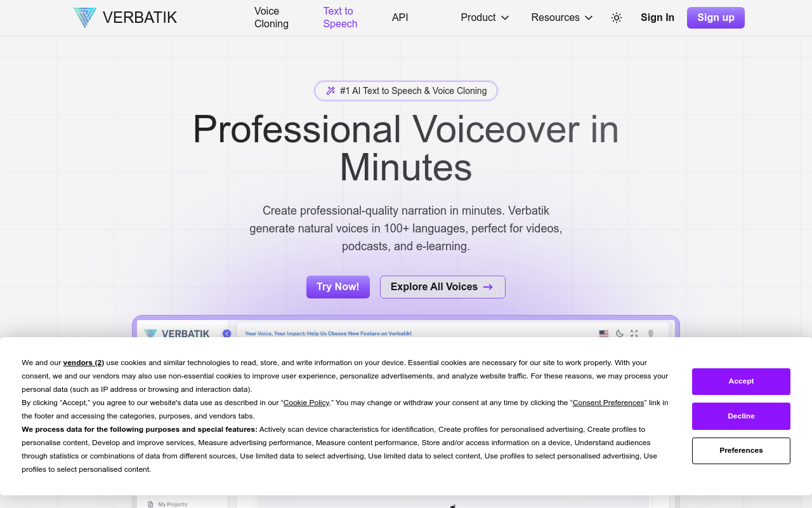Click the fullscreen icon in the app preview
The height and width of the screenshot is (508, 812).
point(634,333)
